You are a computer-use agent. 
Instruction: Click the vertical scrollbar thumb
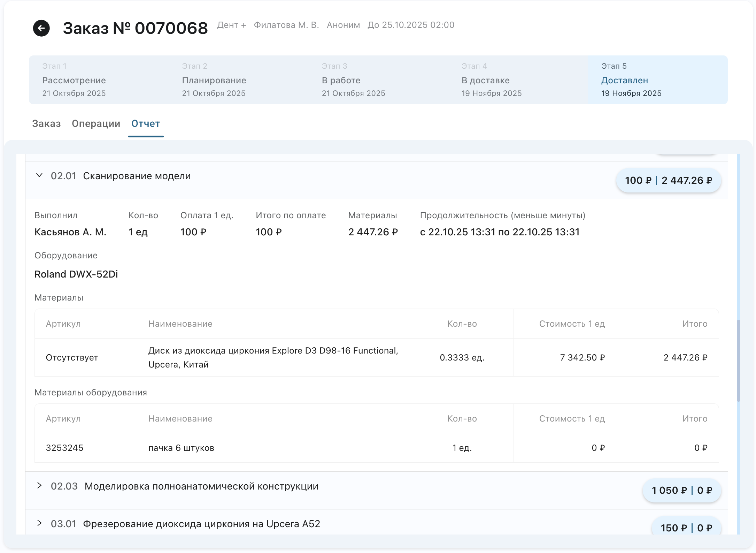click(738, 361)
